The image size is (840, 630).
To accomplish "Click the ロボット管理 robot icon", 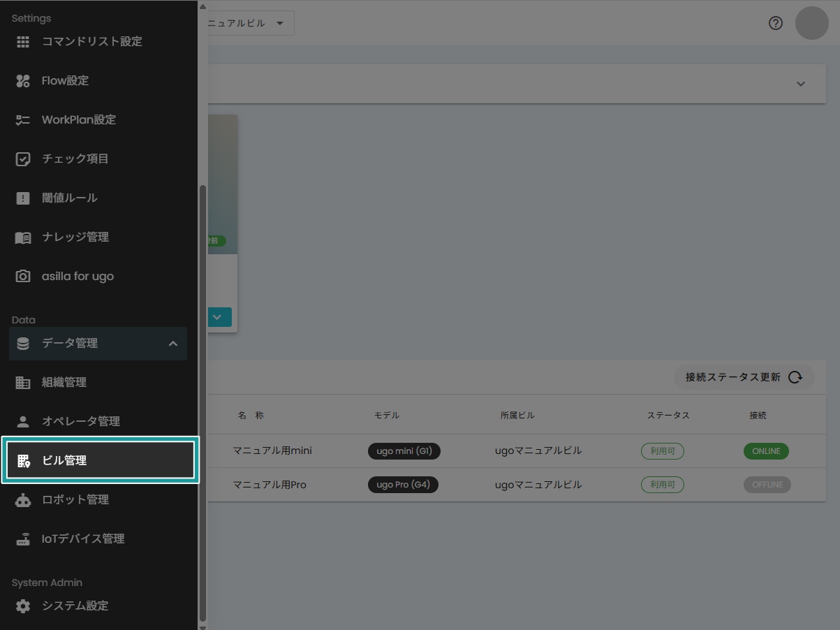I will tap(23, 500).
